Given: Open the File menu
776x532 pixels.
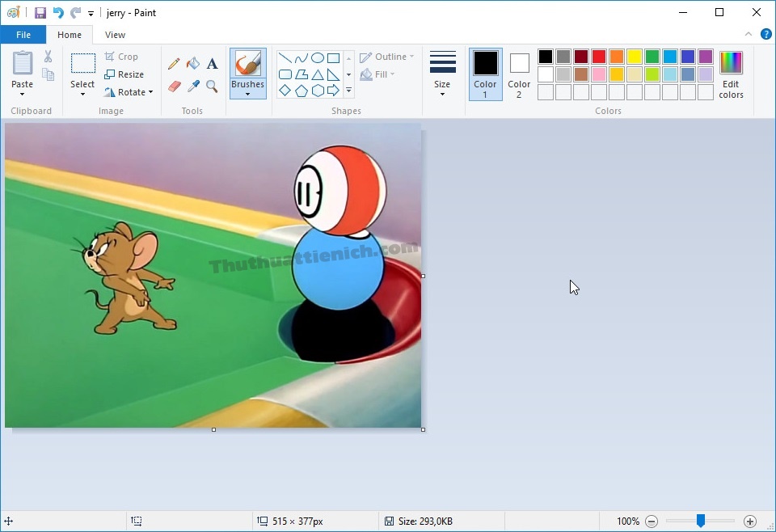Looking at the screenshot, I should click(x=23, y=35).
